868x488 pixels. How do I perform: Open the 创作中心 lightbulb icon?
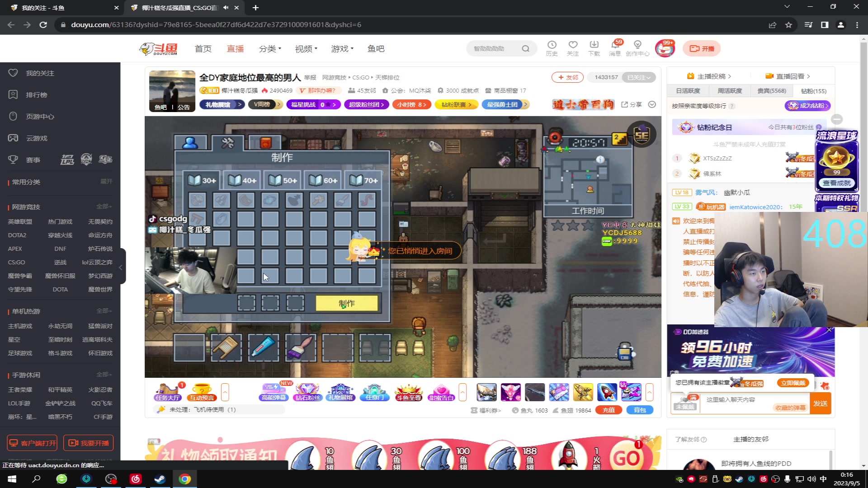(x=637, y=48)
